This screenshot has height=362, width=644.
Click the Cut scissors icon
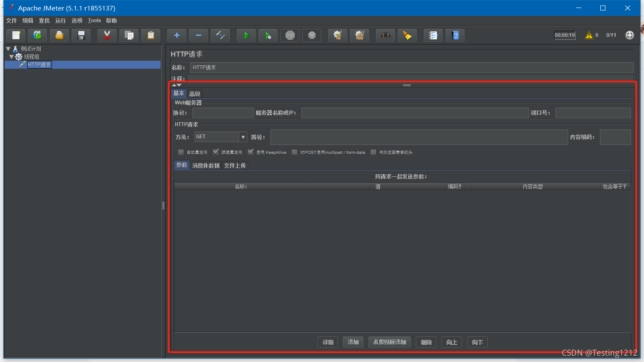pos(107,35)
